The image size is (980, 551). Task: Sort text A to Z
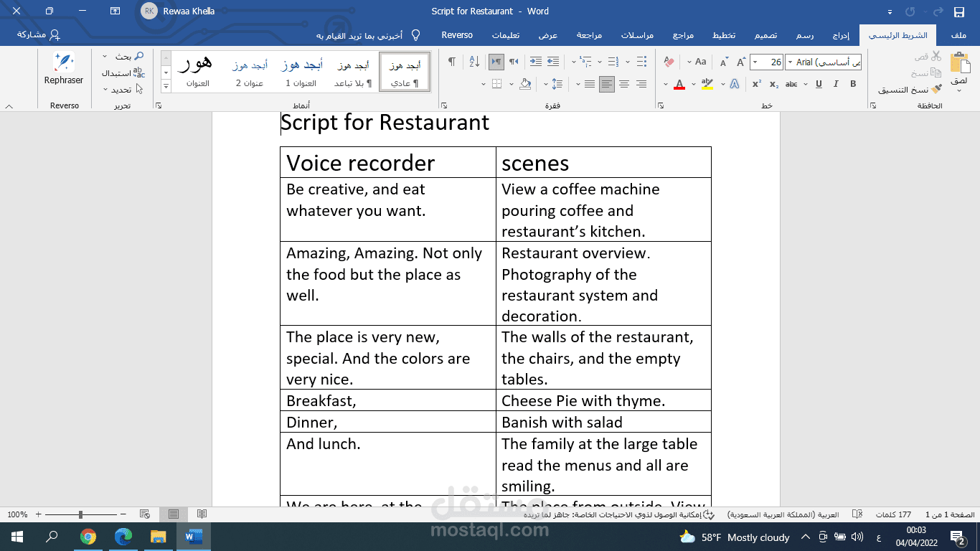click(474, 62)
